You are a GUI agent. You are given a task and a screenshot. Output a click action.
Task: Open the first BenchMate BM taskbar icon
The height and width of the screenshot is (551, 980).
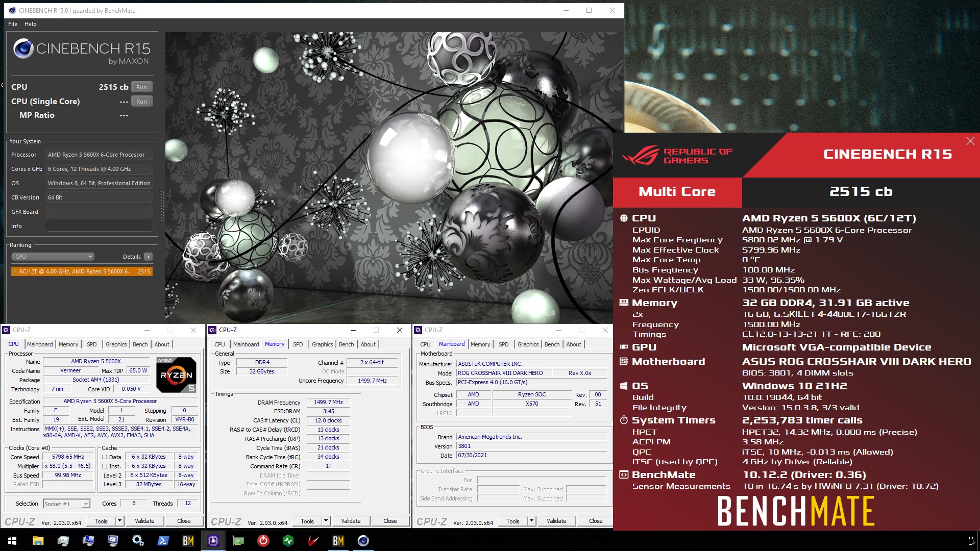click(188, 541)
